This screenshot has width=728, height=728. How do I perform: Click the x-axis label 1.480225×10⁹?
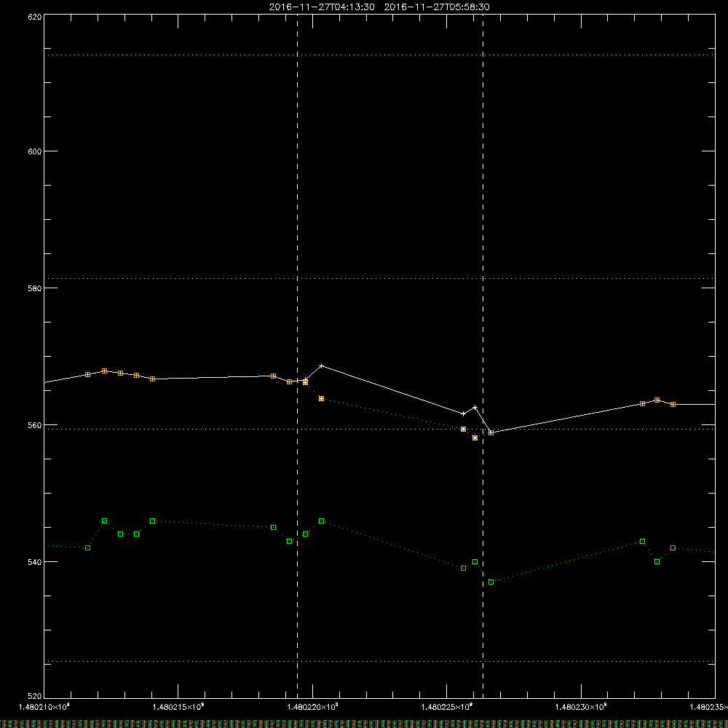tap(447, 707)
